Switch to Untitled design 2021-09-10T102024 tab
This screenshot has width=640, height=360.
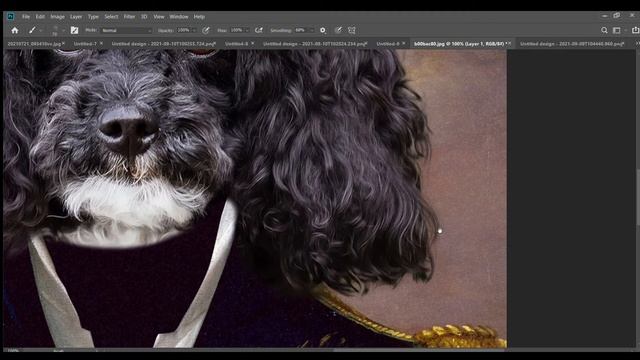coord(314,44)
